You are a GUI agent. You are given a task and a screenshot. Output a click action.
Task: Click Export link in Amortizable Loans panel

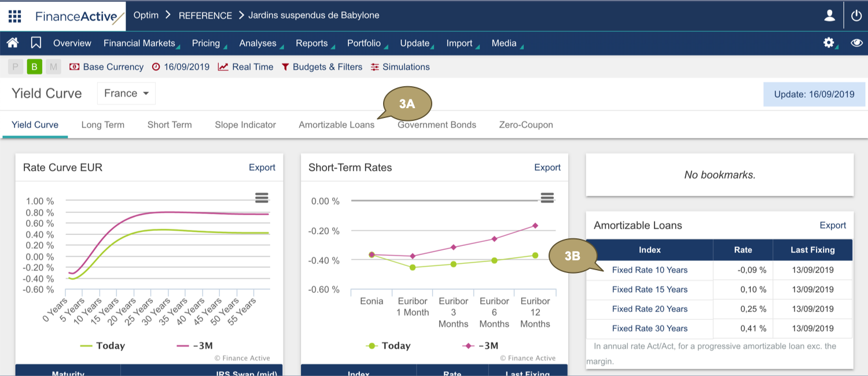pos(833,226)
